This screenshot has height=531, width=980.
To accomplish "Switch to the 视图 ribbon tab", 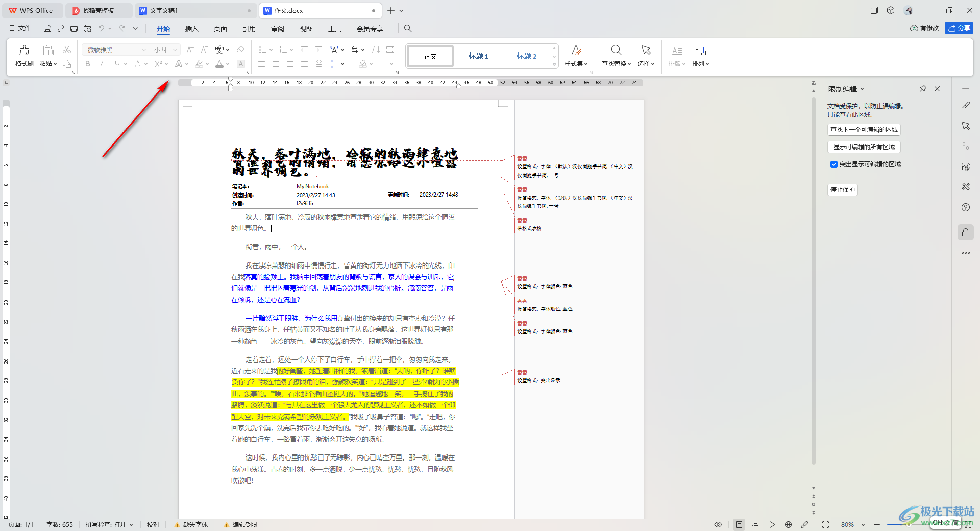I will tap(306, 29).
